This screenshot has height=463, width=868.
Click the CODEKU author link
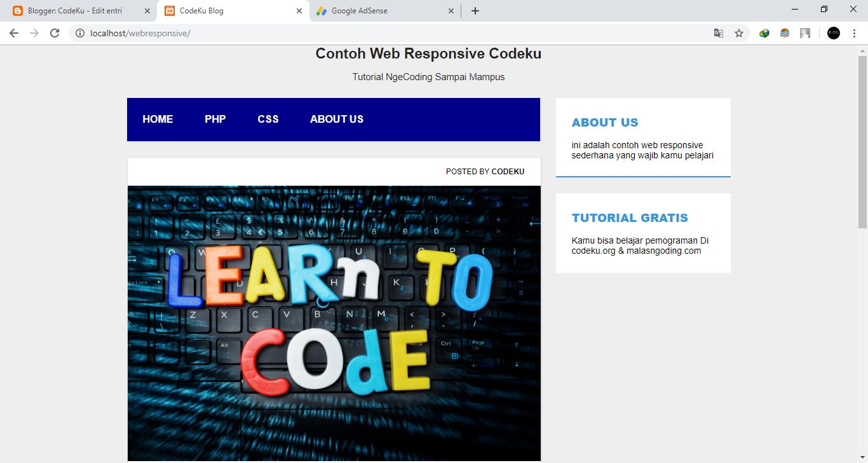(x=508, y=171)
